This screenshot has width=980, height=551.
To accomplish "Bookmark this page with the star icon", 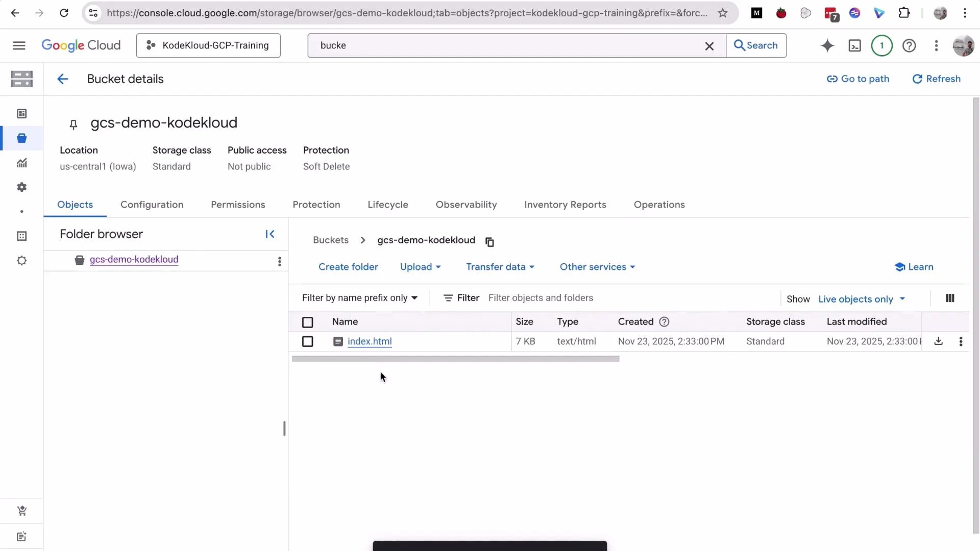I will pos(723,13).
